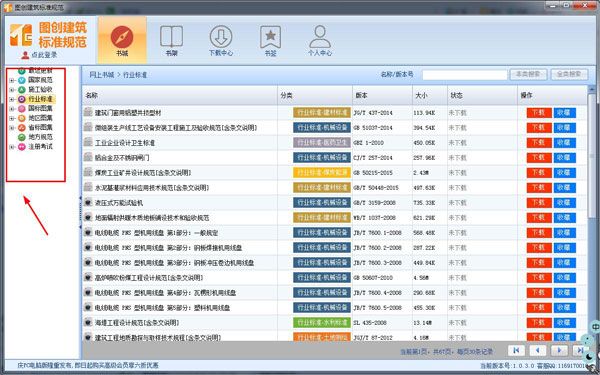Click book icon of 海堤工程设计规范 row
600x375 pixels.
pyautogui.click(x=88, y=323)
